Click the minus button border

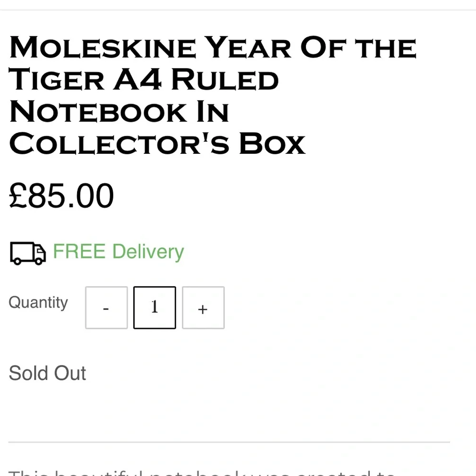pos(85,307)
